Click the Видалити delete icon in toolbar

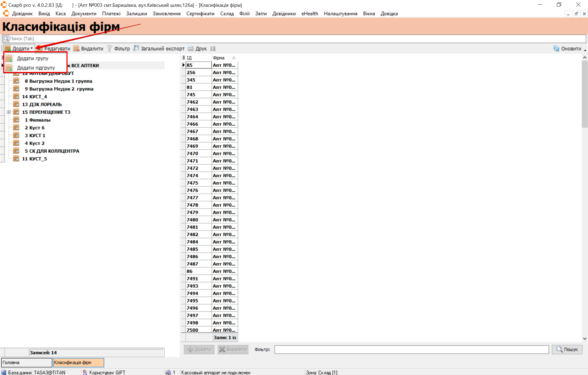click(77, 49)
